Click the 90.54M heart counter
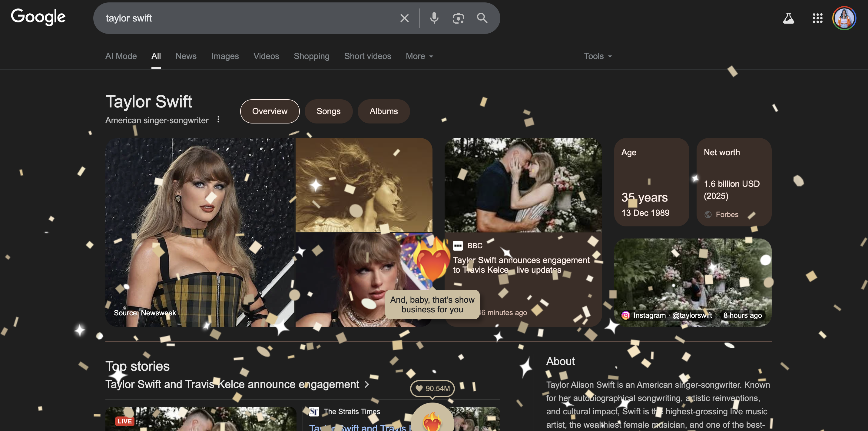868x431 pixels. (x=432, y=388)
